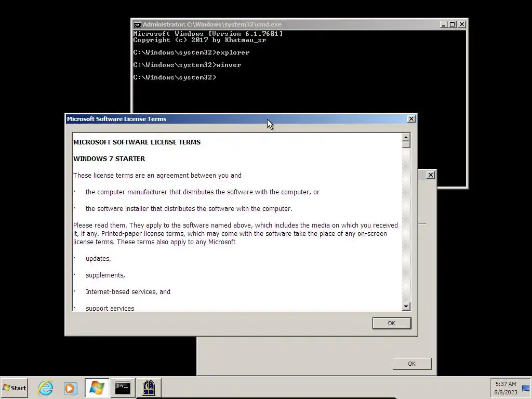Click 'Microsoft Windows [Version 6.1.7601]' line
The height and width of the screenshot is (399, 532).
click(x=208, y=34)
